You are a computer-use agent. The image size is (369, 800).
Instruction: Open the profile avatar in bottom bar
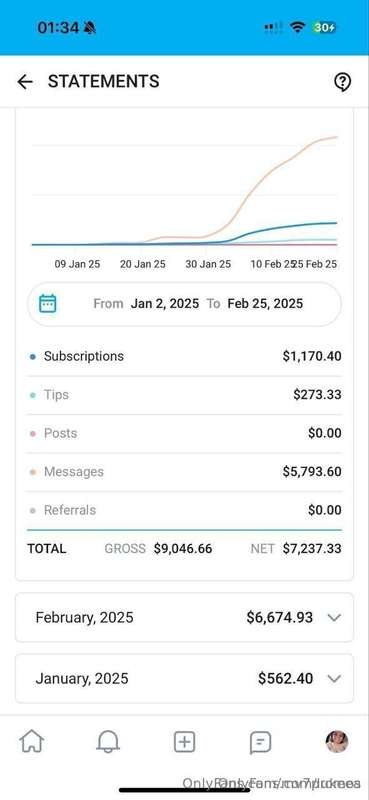(337, 741)
